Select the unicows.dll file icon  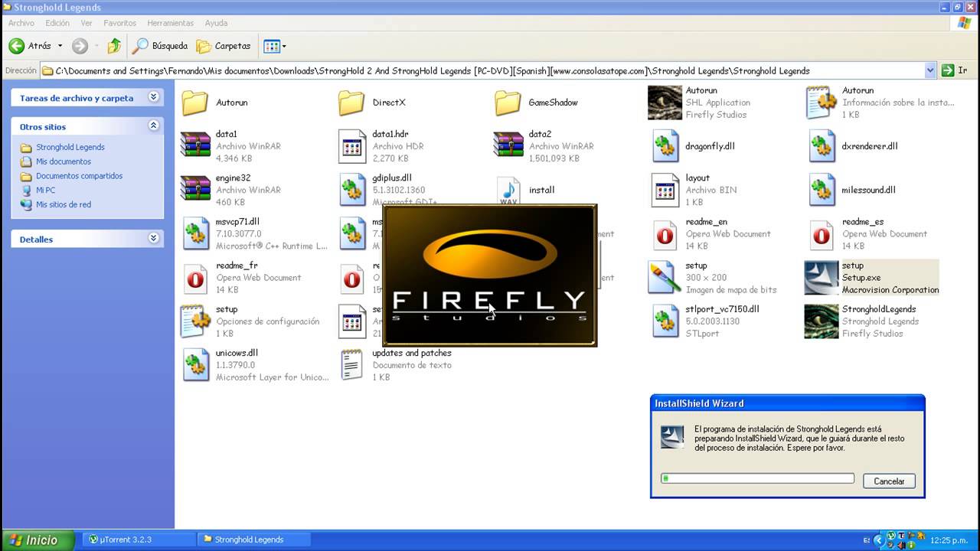tap(196, 365)
